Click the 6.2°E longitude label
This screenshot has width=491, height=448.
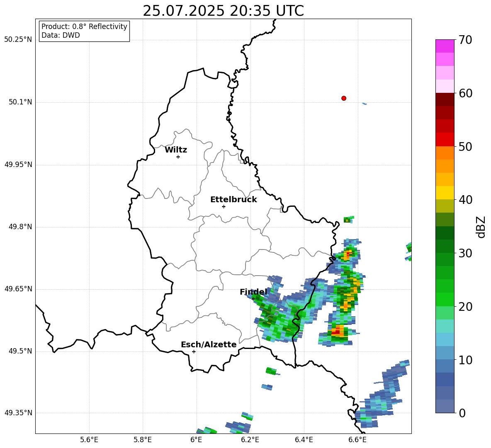coord(250,440)
